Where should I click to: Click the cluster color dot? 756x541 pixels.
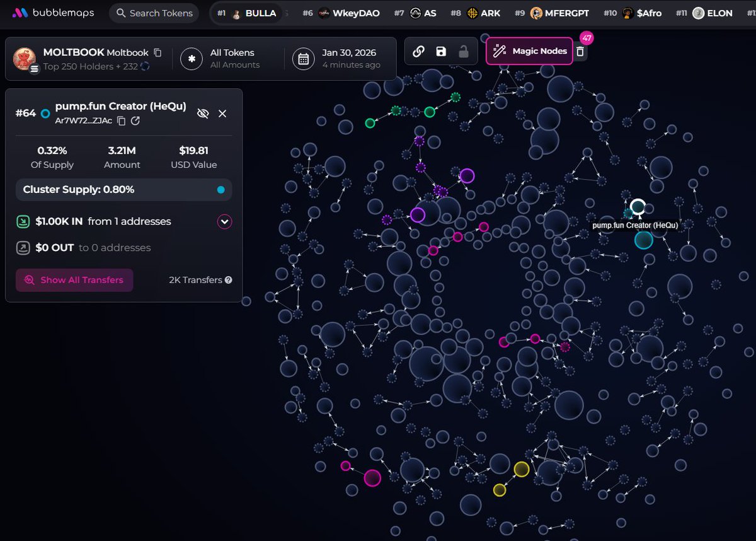click(220, 190)
